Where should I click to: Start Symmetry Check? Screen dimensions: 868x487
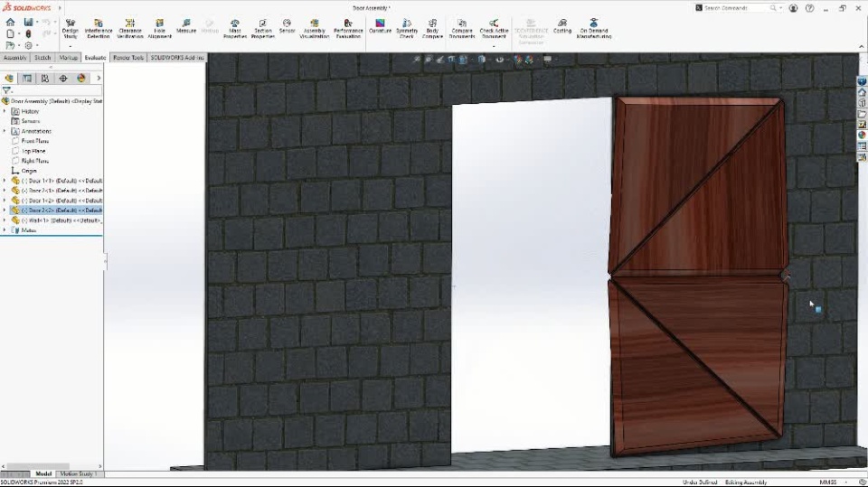click(x=407, y=28)
